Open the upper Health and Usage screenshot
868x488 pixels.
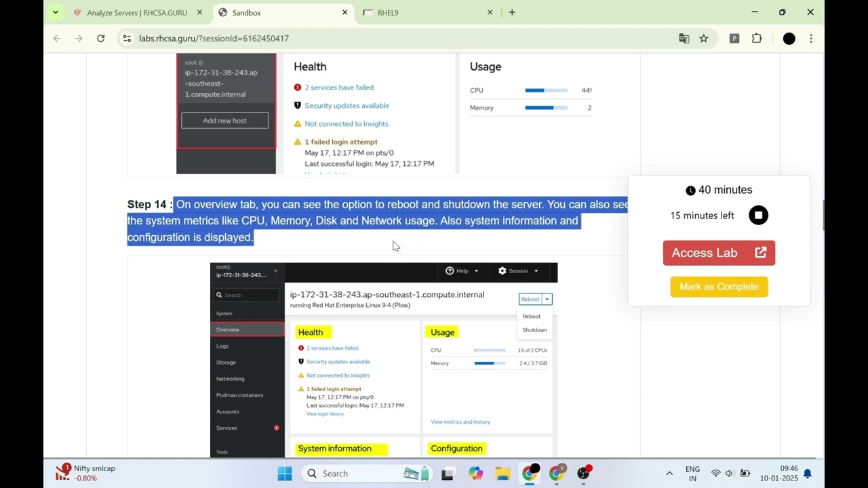tap(384, 113)
